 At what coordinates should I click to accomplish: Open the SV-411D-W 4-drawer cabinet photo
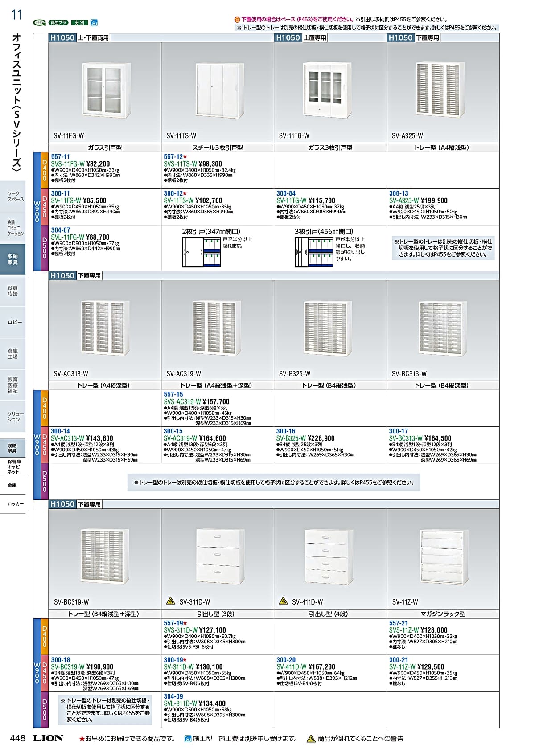(329, 557)
